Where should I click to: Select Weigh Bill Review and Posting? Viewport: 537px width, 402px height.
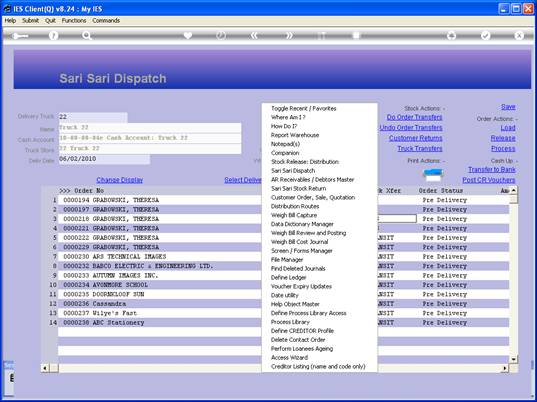(x=308, y=233)
